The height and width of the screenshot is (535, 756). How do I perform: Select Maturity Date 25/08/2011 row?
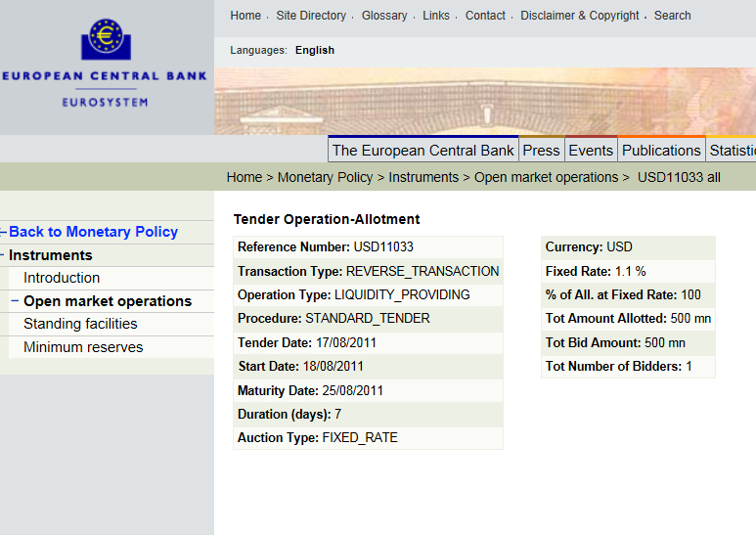click(x=368, y=390)
